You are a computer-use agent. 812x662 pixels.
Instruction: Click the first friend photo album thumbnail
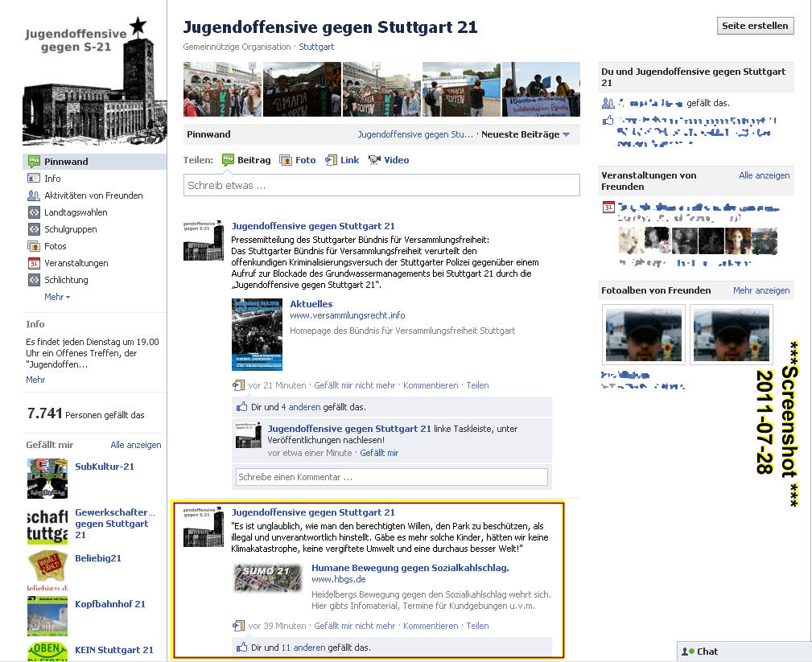point(644,335)
